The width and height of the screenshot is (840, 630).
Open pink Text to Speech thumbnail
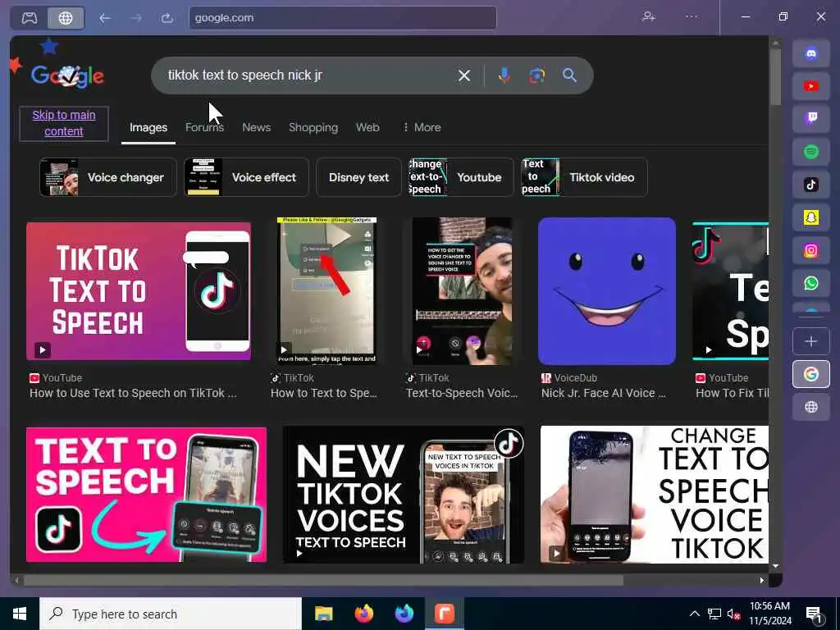coord(146,495)
